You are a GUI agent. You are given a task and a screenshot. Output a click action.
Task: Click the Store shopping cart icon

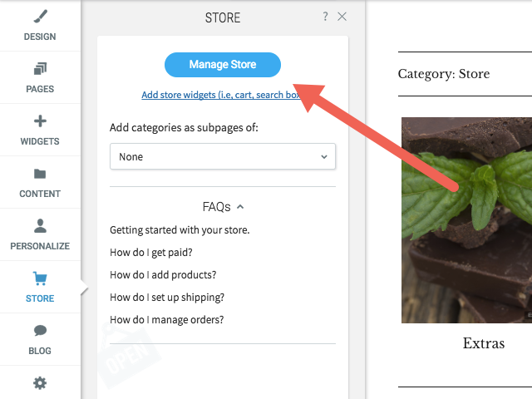[x=40, y=278]
